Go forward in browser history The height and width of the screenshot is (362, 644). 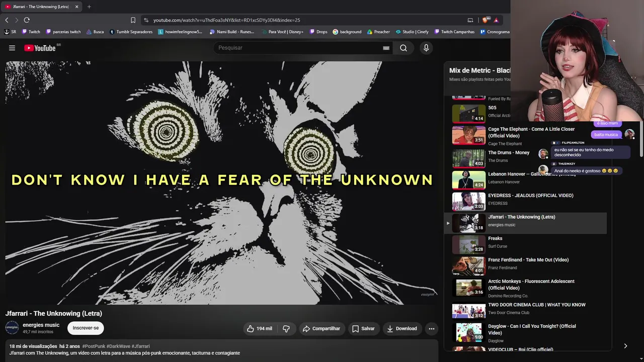[x=16, y=20]
